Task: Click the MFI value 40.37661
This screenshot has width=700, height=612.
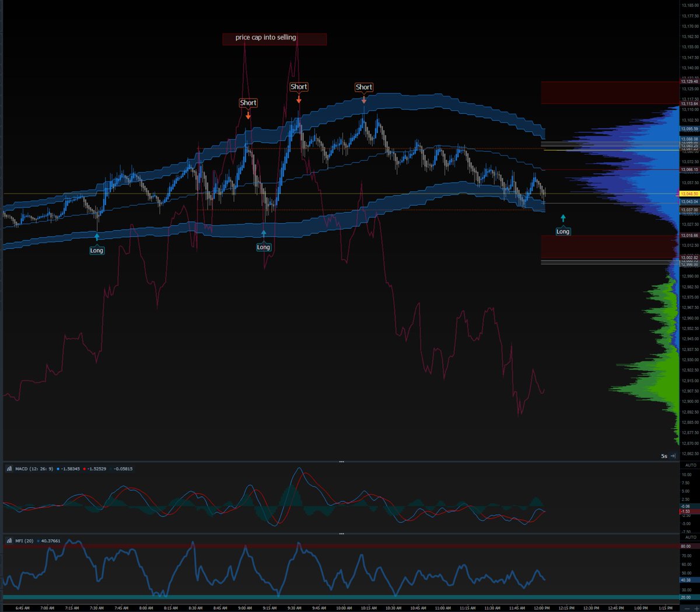Action: point(50,541)
